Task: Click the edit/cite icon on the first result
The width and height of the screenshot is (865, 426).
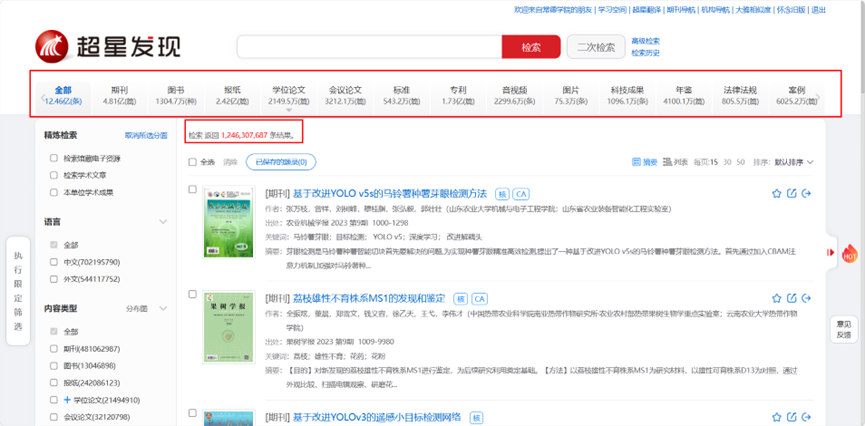Action: tap(792, 193)
